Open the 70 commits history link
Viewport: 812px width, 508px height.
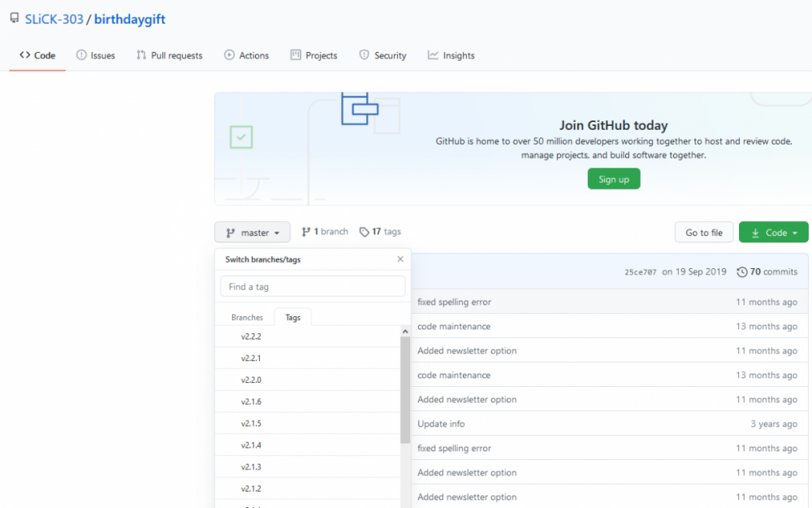point(767,271)
